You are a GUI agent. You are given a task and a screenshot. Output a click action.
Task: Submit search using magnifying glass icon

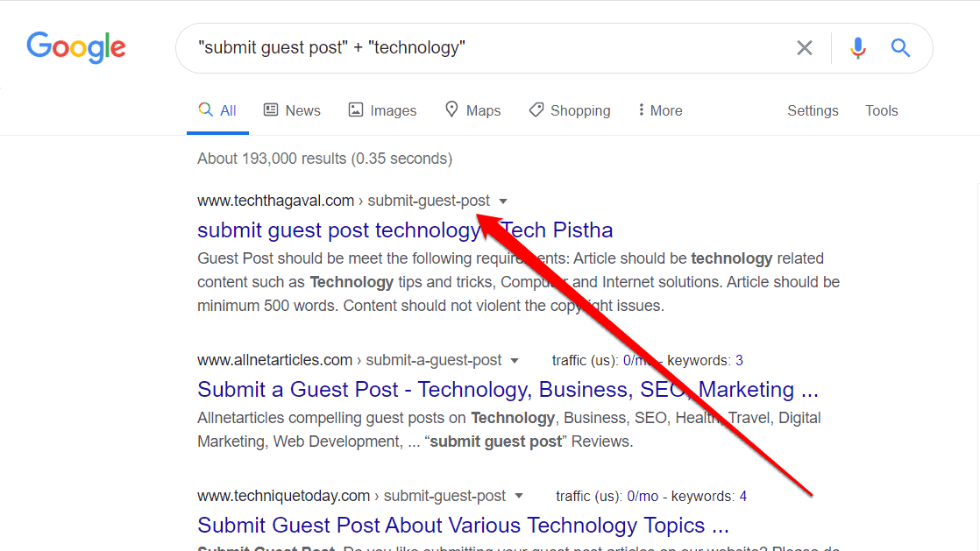pos(900,47)
